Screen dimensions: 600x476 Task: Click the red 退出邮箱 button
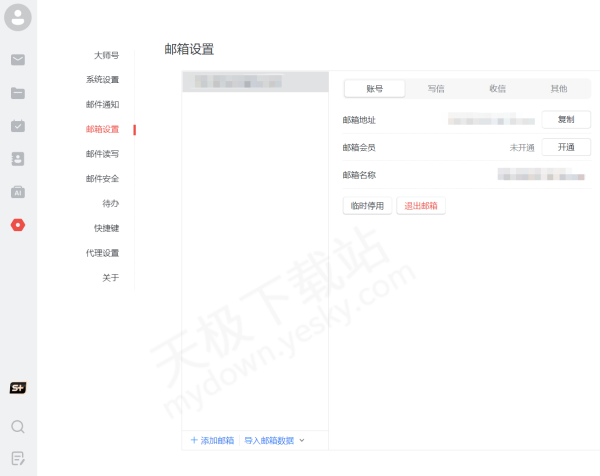pyautogui.click(x=421, y=206)
